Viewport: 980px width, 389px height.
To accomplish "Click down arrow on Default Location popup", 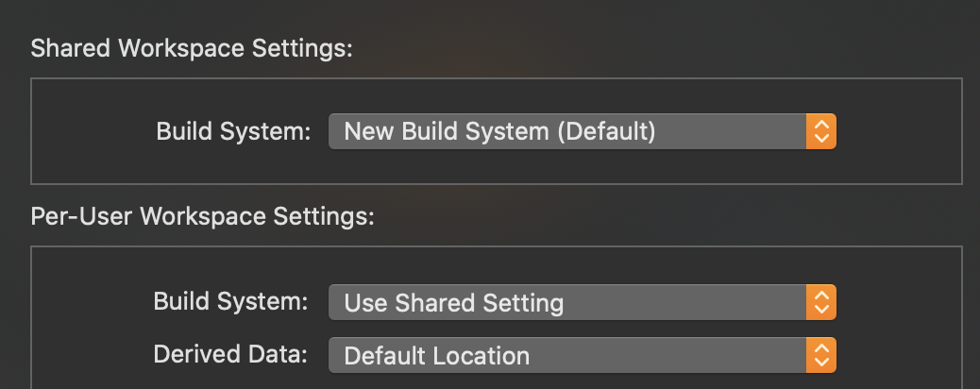I will point(821,363).
